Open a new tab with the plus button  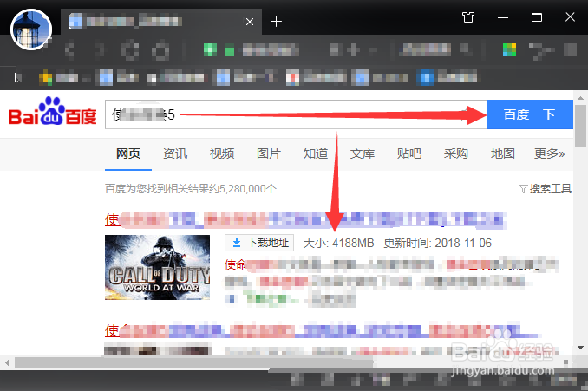pyautogui.click(x=276, y=22)
